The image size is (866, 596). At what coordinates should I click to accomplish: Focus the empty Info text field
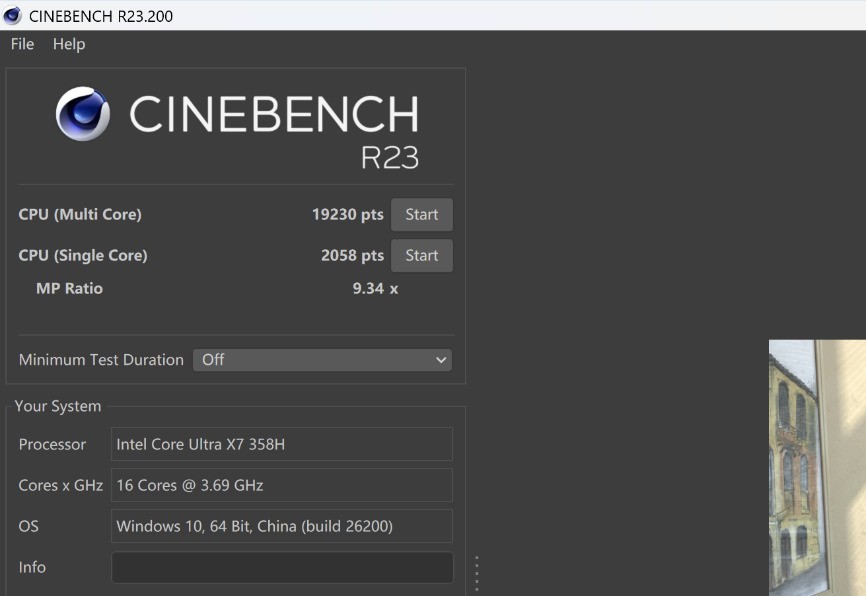[x=282, y=567]
